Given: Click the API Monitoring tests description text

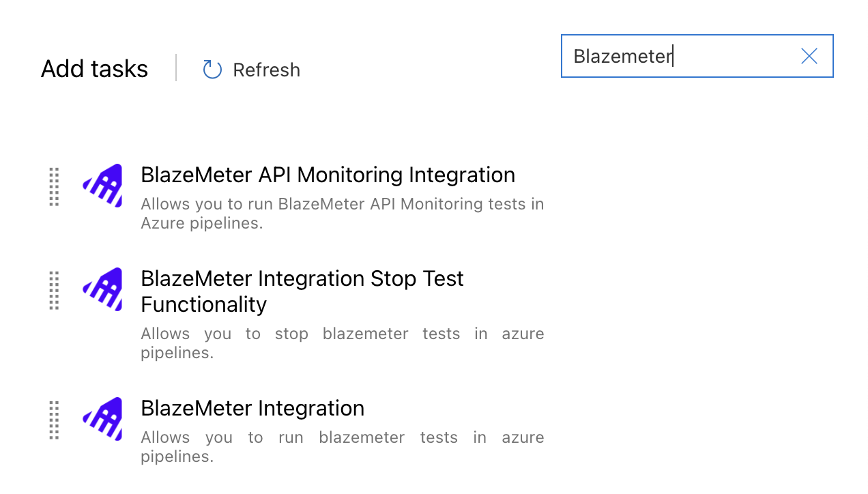Looking at the screenshot, I should point(342,214).
